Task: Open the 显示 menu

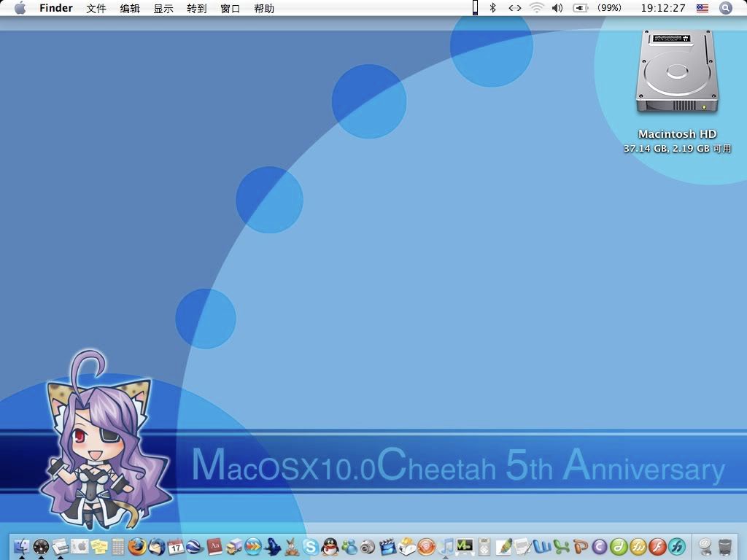Action: coord(163,8)
